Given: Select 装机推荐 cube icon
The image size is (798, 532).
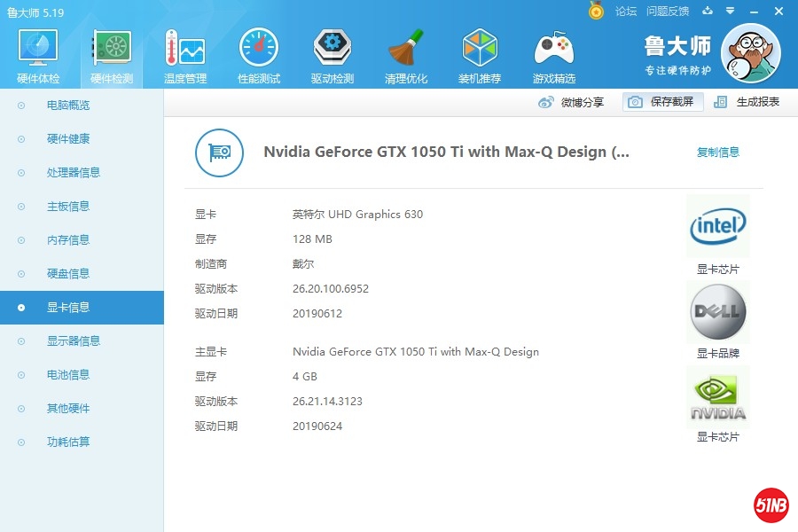Looking at the screenshot, I should pos(480,49).
